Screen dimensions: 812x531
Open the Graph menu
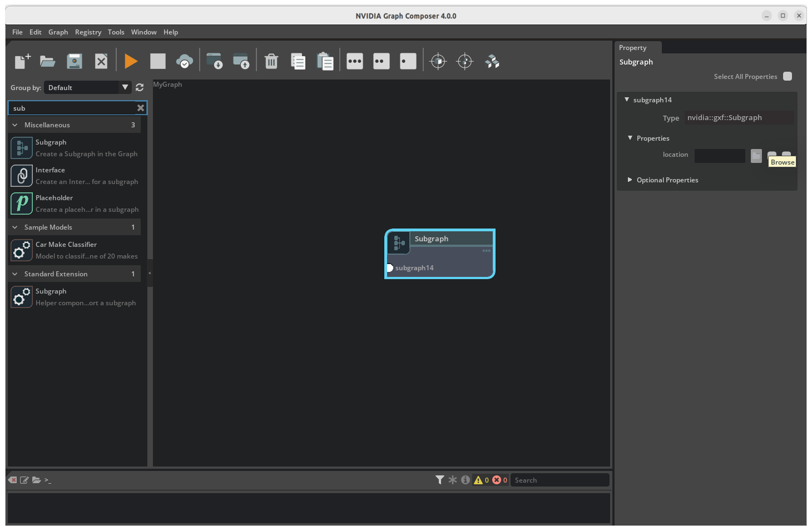tap(58, 32)
